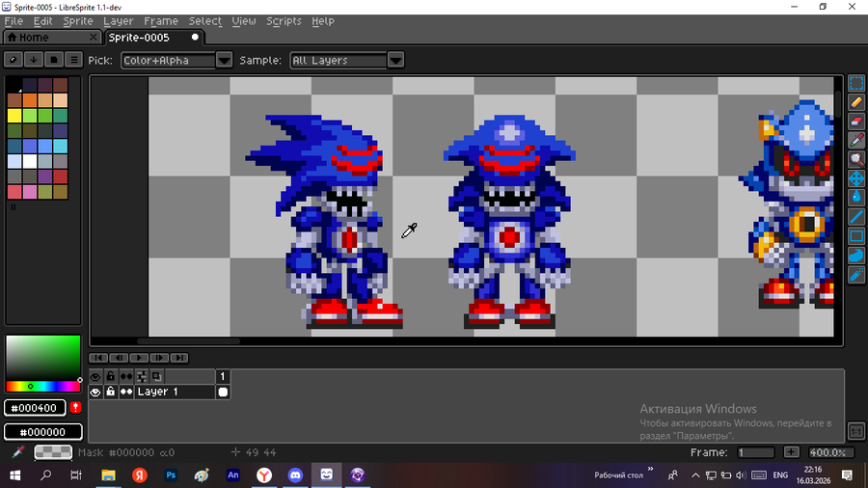Screen dimensions: 868x488
Task: Select the frame 1 cel of Layer 1
Action: pos(223,392)
